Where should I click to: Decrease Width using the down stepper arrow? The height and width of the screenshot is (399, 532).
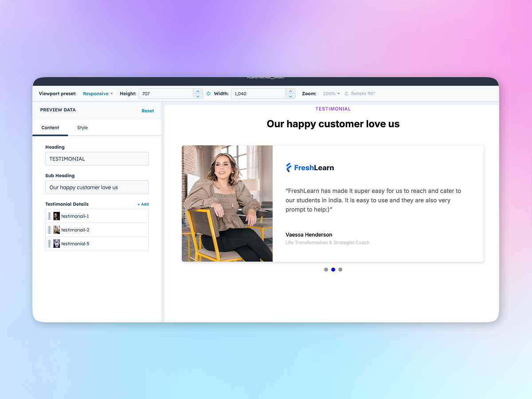click(290, 96)
